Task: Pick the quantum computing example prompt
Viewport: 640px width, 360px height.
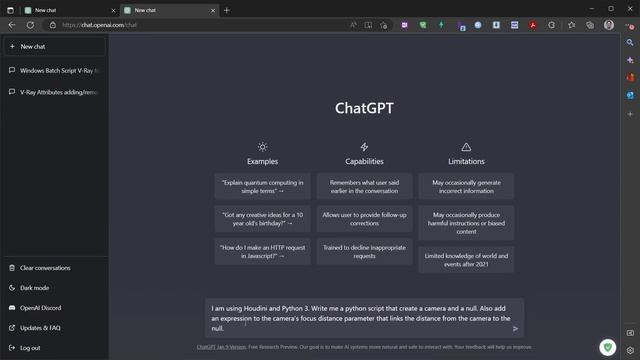Action: [x=262, y=187]
